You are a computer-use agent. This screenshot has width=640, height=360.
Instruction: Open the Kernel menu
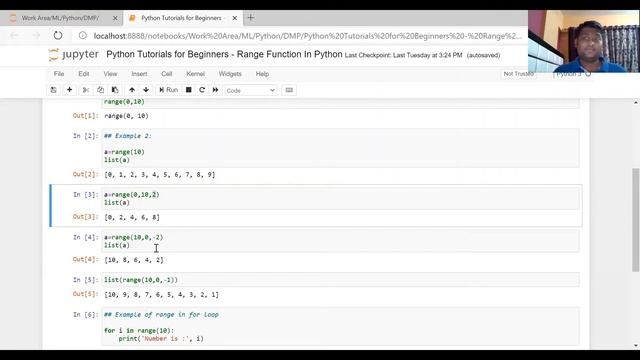pyautogui.click(x=196, y=74)
